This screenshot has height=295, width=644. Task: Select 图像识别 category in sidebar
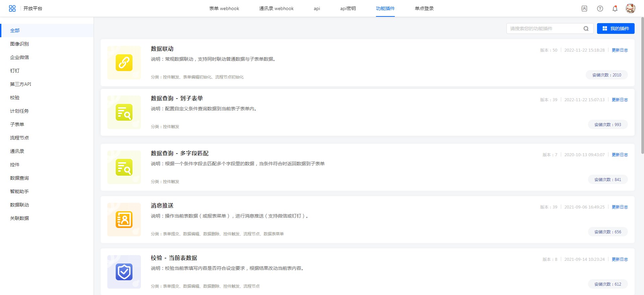pos(19,44)
